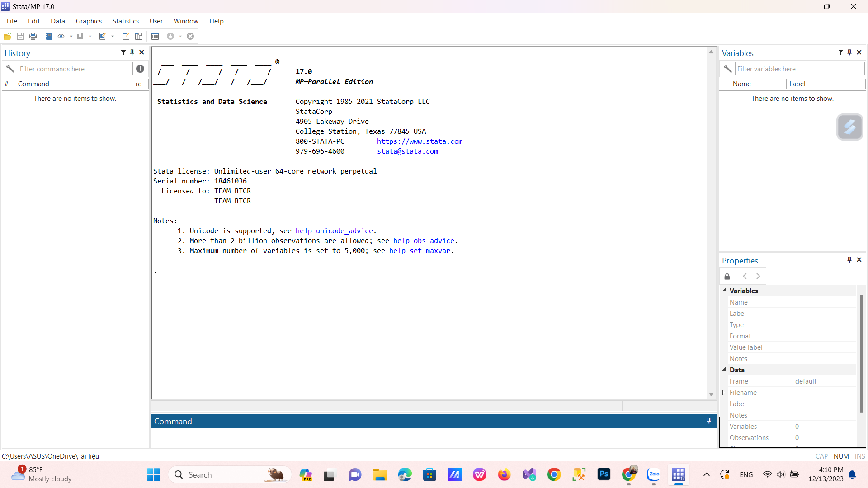Open the Help menu
868x488 pixels.
(217, 21)
